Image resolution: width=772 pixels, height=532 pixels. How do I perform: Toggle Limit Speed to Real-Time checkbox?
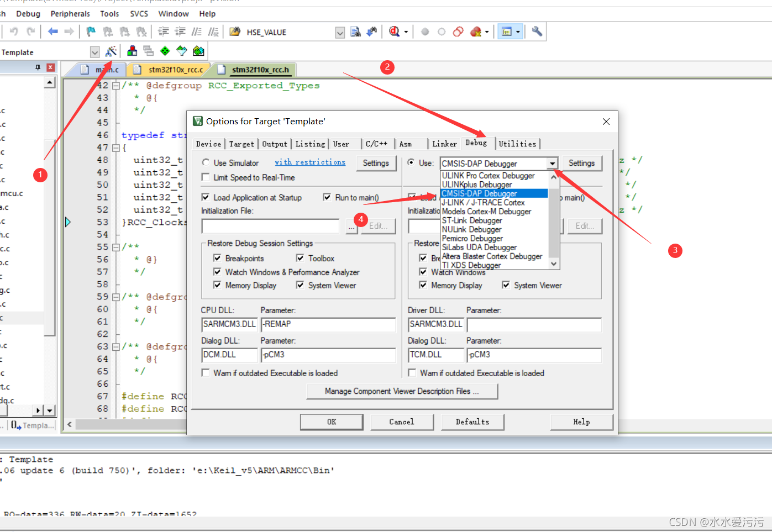coord(206,177)
